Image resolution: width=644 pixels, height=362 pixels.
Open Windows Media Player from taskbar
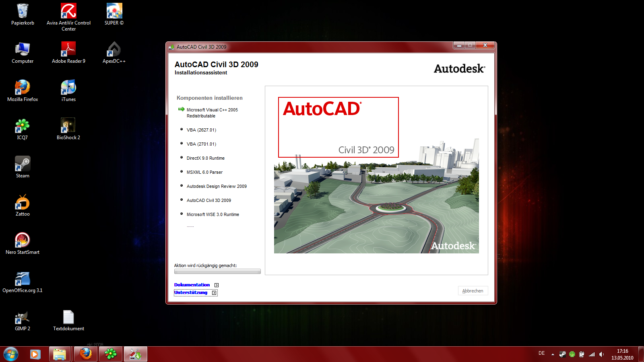pyautogui.click(x=35, y=354)
